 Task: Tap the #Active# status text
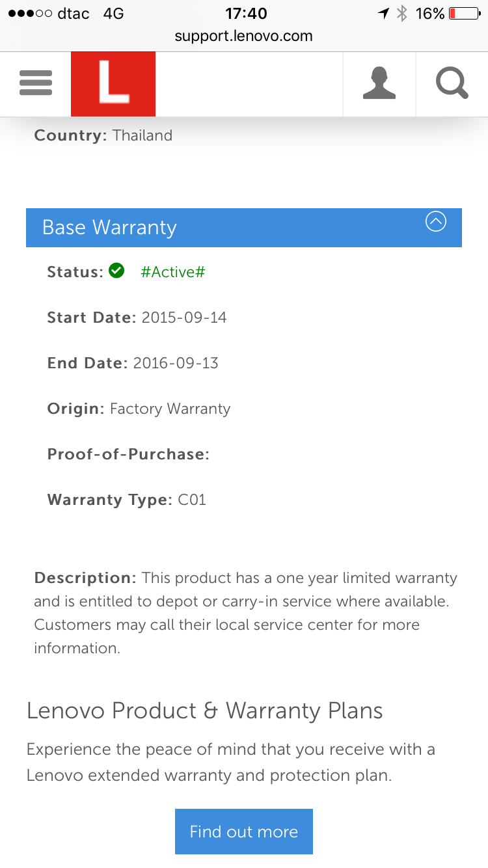pos(172,272)
